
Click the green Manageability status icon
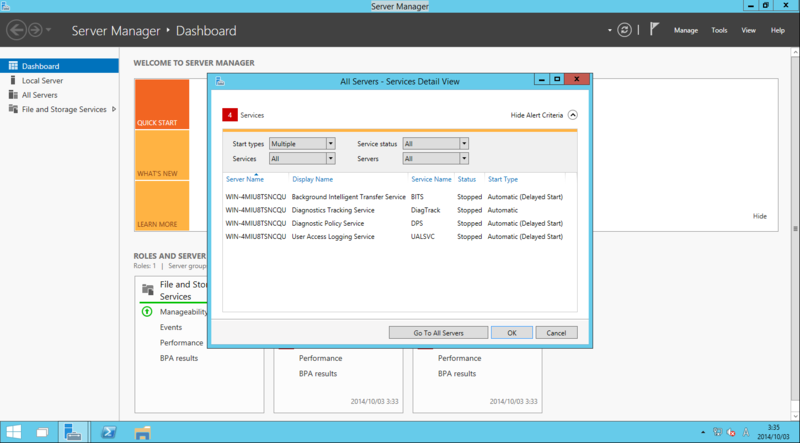tap(147, 311)
